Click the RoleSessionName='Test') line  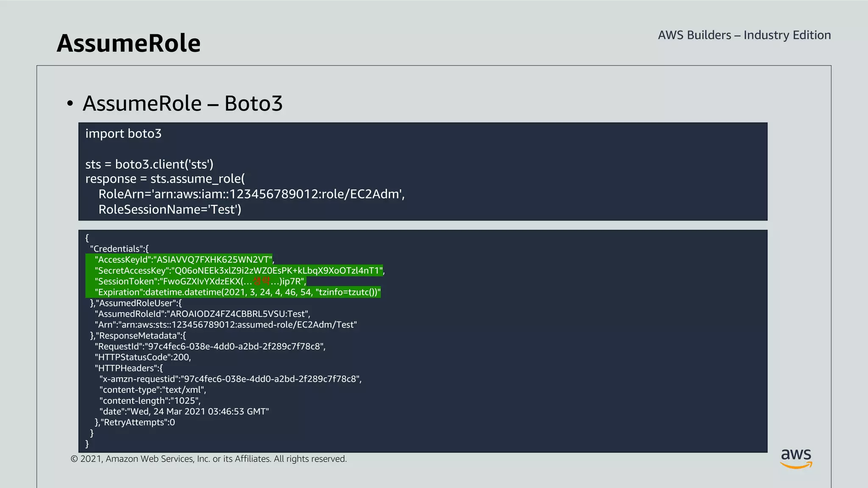(170, 209)
